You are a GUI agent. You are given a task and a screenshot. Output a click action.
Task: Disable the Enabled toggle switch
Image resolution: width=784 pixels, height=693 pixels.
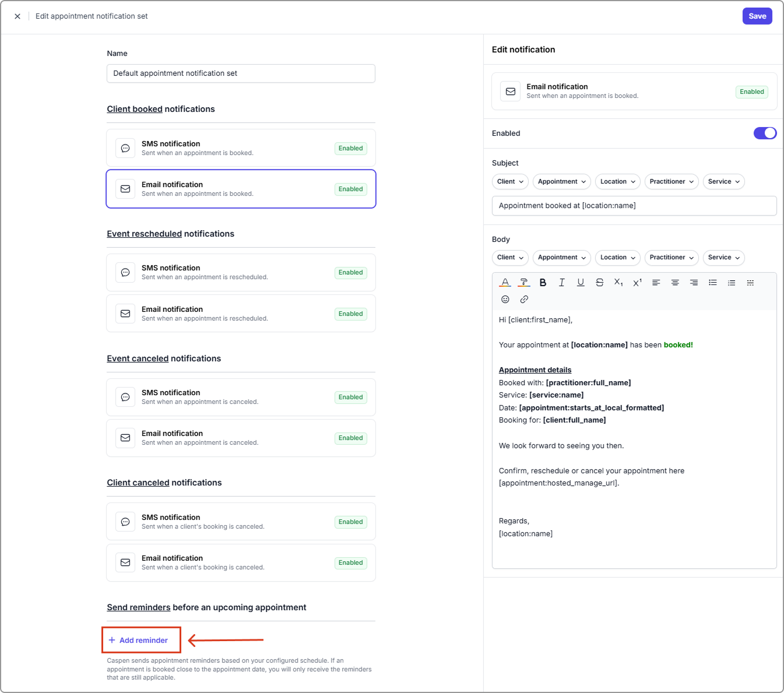click(765, 133)
